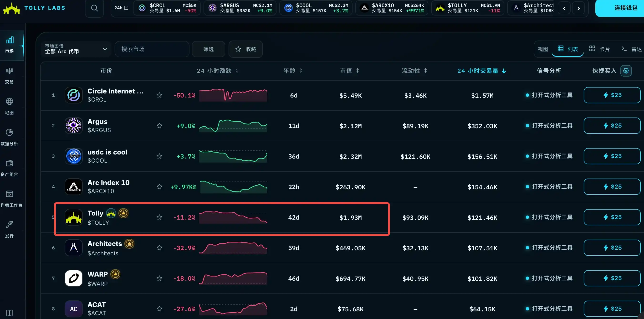This screenshot has width=644, height=319.
Task: Favorite Architects with its star
Action: pos(159,247)
